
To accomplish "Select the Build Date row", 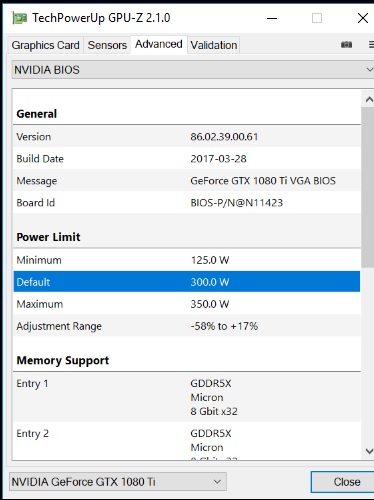I will (187, 159).
